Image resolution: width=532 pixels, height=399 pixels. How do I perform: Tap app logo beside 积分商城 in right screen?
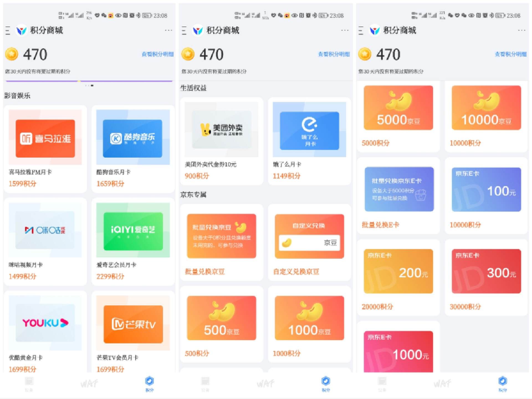pyautogui.click(x=375, y=31)
